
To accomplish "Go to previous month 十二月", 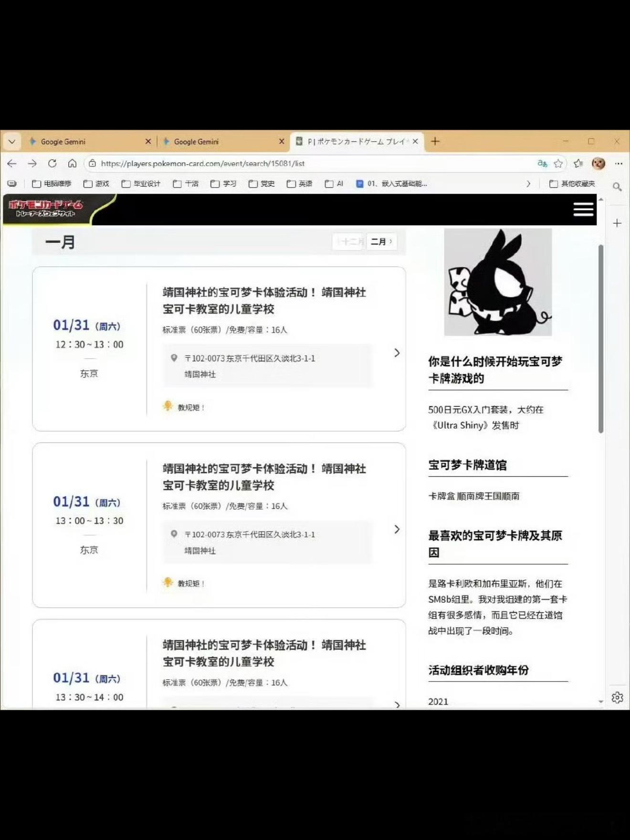I will tap(349, 241).
